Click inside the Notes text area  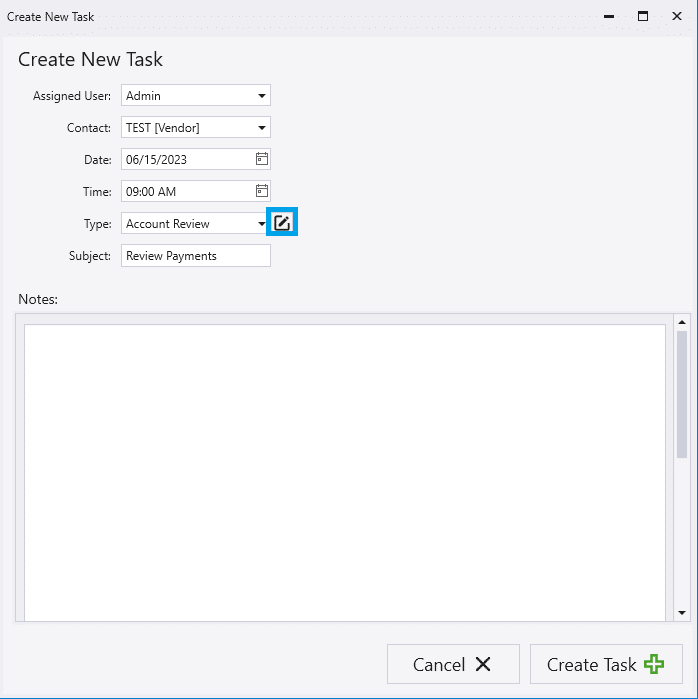tap(344, 470)
